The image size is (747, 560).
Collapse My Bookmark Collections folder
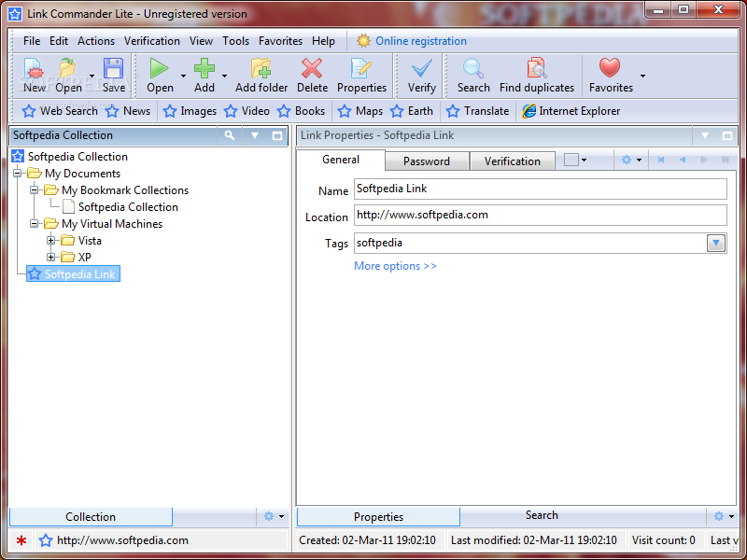tap(35, 190)
